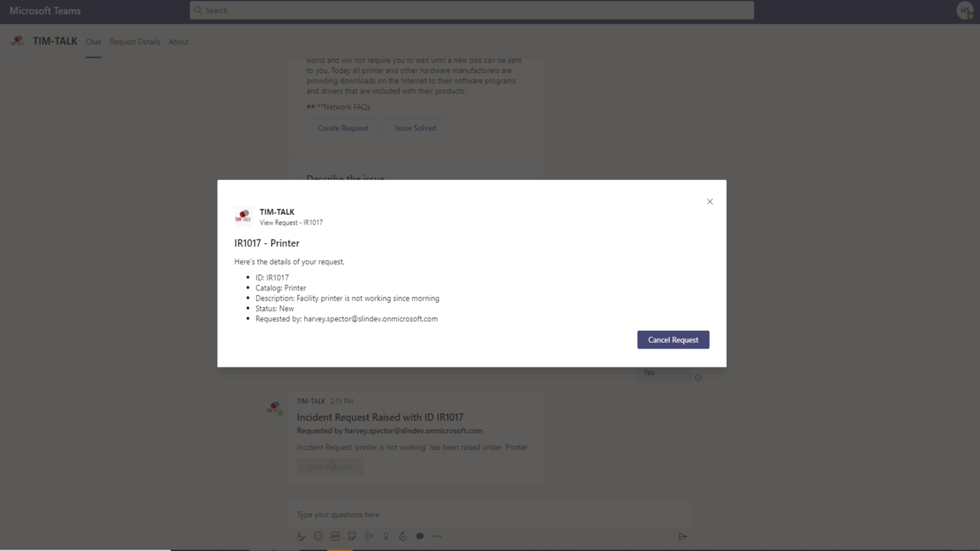This screenshot has width=980, height=551.
Task: Click the Stream icon in the compose toolbar
Action: click(369, 537)
